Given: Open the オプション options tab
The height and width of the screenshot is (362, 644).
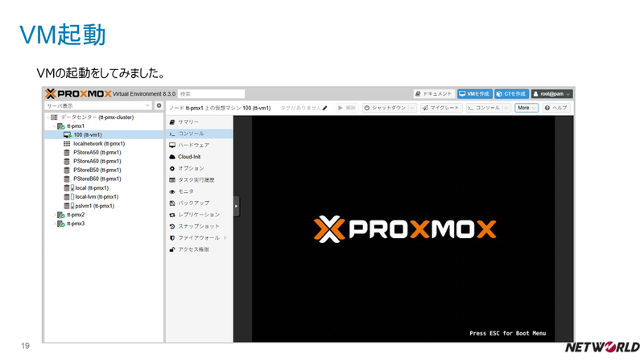Looking at the screenshot, I should click(x=200, y=169).
